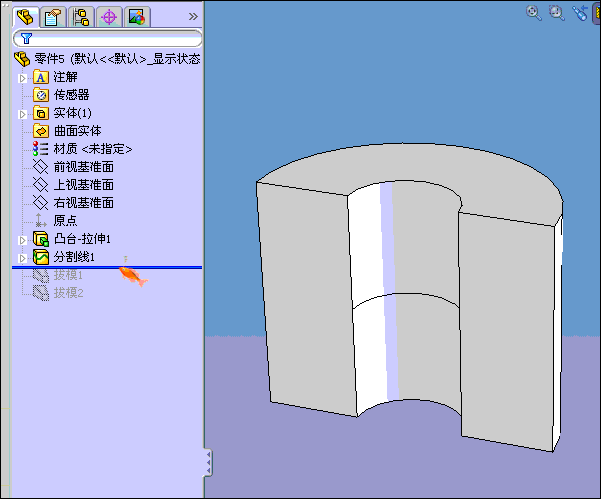Click the 分割线1 split line icon
Image resolution: width=601 pixels, height=499 pixels.
[x=41, y=257]
